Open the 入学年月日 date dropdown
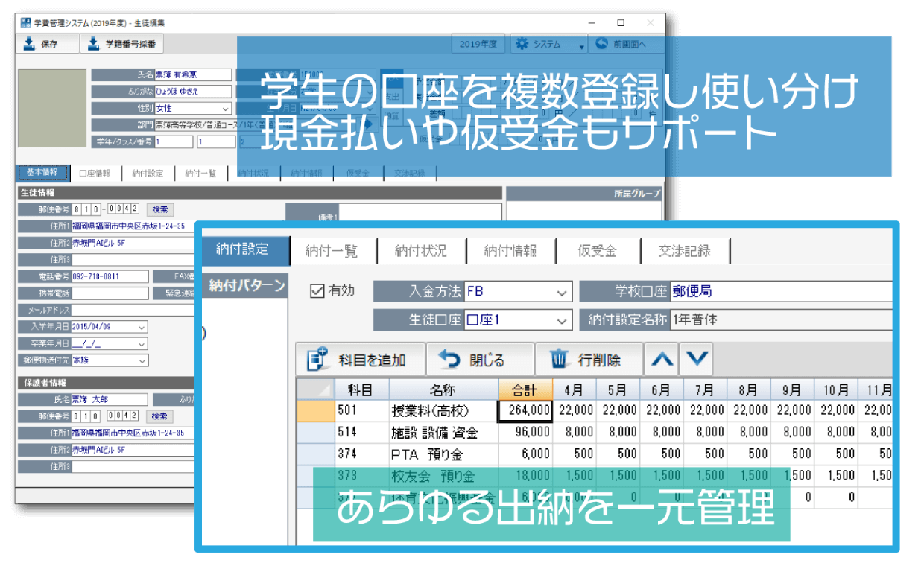Screen dimensions: 924x566 click(142, 327)
